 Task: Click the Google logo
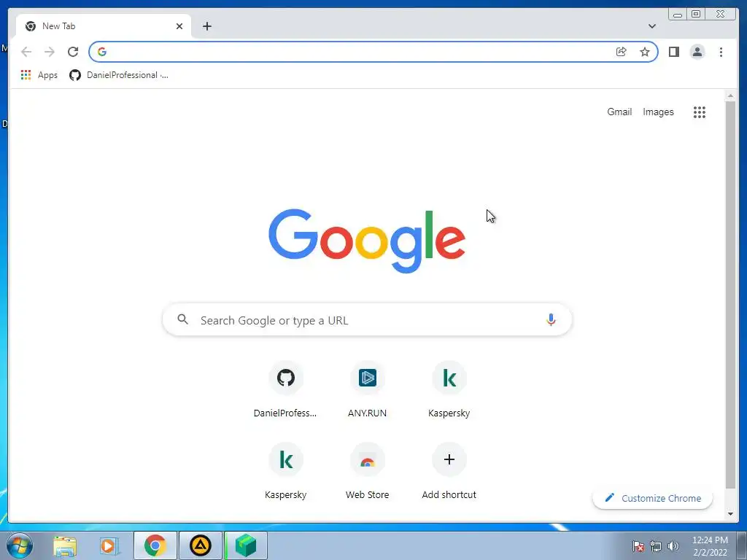[367, 241]
